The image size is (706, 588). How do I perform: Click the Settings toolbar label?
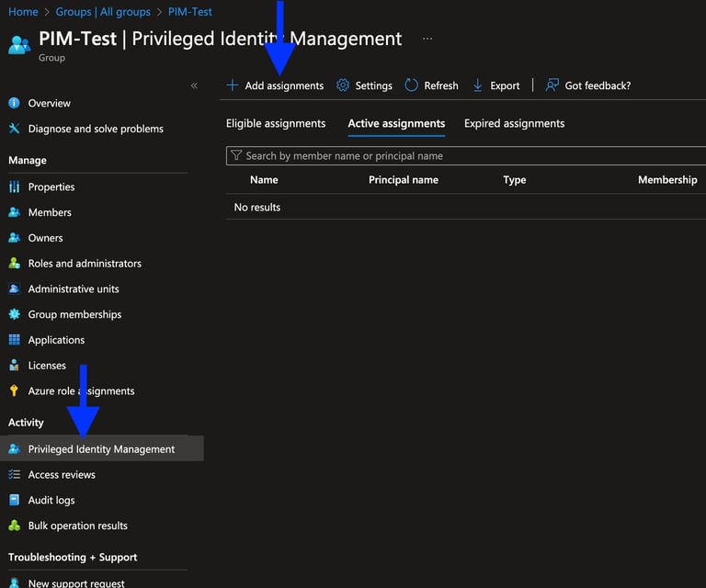tap(374, 85)
